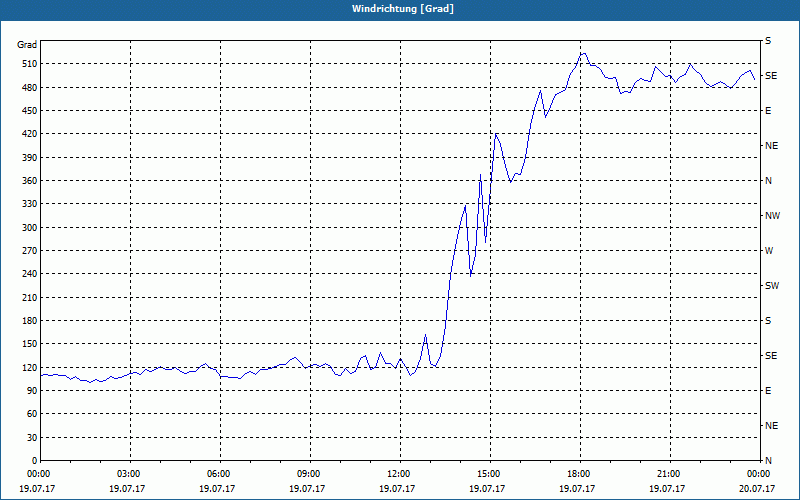
Task: Click the S compass label beside the 180 gridline
Action: point(768,320)
